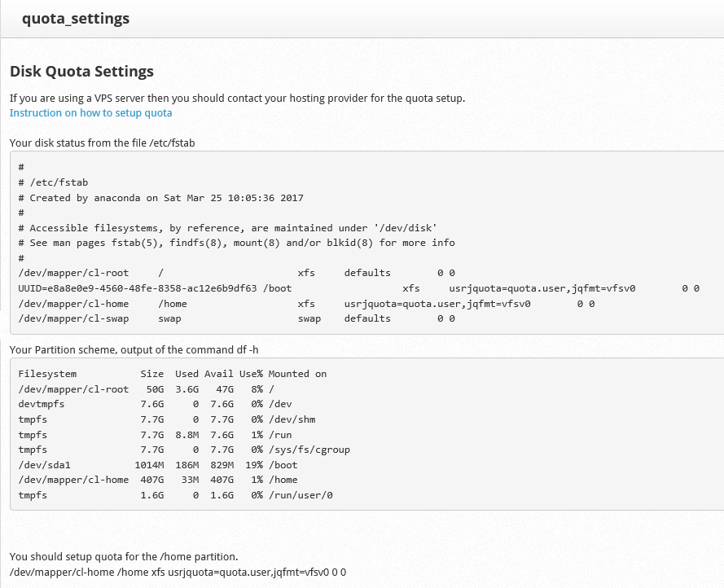Click the tmpfs /run/user/0 row
The image size is (724, 588).
(x=175, y=495)
